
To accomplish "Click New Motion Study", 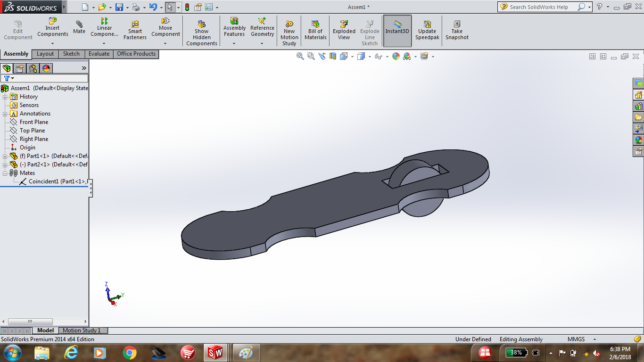I will point(289,33).
